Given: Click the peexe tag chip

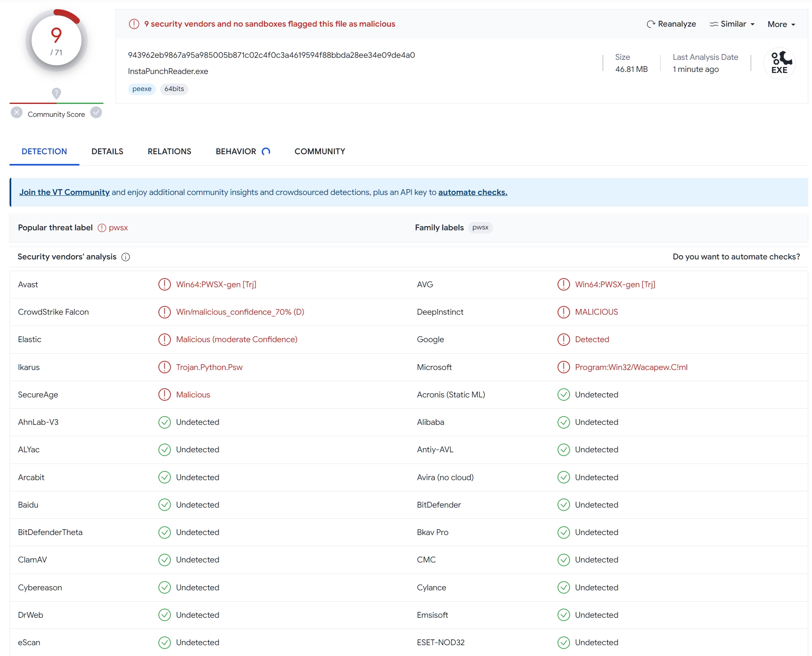Looking at the screenshot, I should pos(142,89).
